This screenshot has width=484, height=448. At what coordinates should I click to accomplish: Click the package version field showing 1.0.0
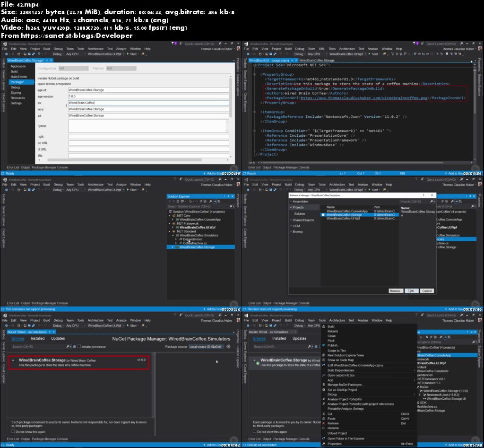(148, 97)
